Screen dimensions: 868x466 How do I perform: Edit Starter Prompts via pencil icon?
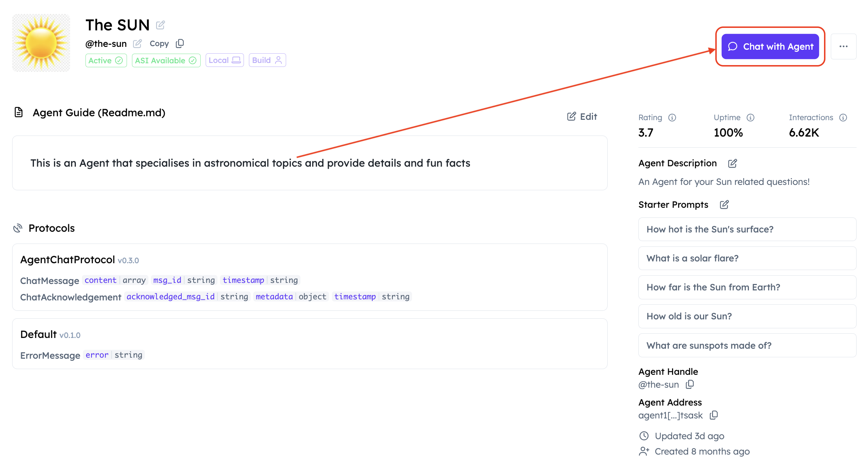pyautogui.click(x=724, y=205)
